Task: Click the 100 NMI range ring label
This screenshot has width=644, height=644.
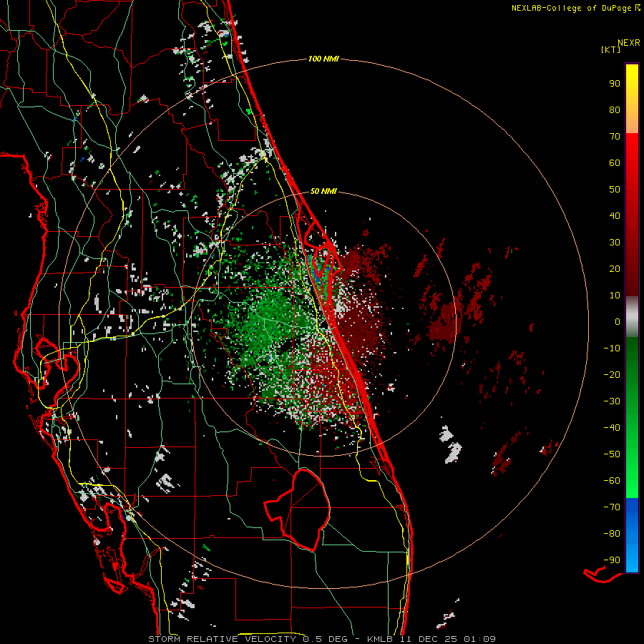Action: (323, 59)
